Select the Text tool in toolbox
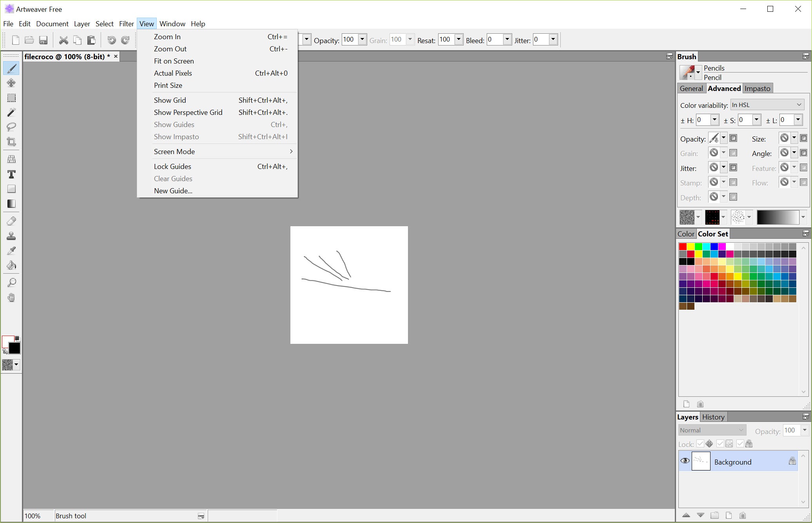 11,174
